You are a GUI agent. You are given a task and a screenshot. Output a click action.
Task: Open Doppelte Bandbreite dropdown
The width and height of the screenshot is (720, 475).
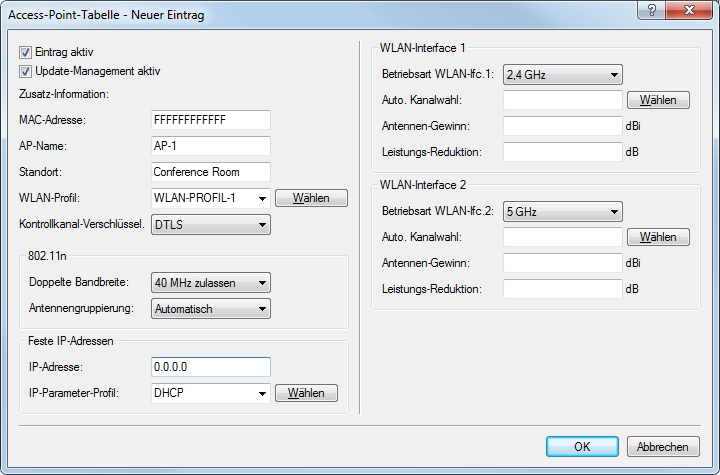pos(261,283)
